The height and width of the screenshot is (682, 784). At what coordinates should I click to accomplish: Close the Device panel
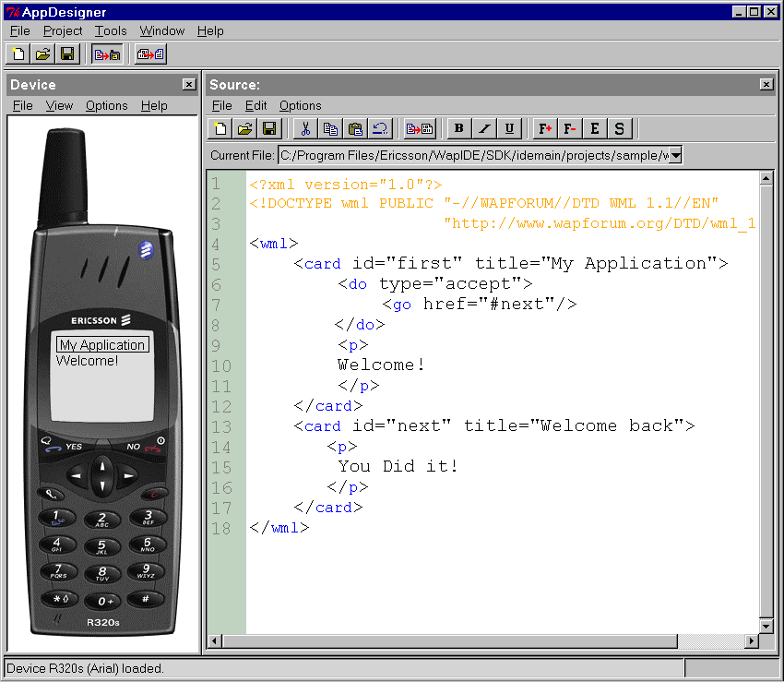(x=188, y=84)
